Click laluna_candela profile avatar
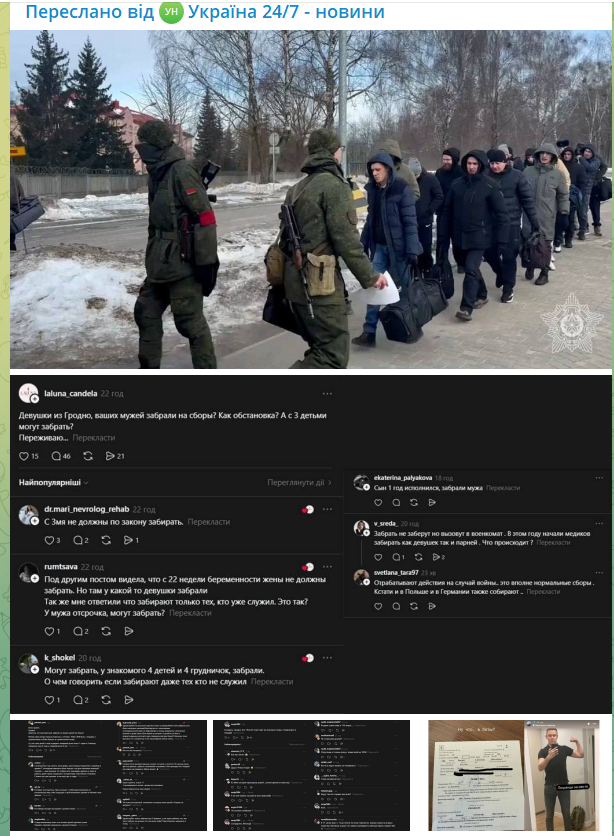The height and width of the screenshot is (836, 614). (x=28, y=393)
